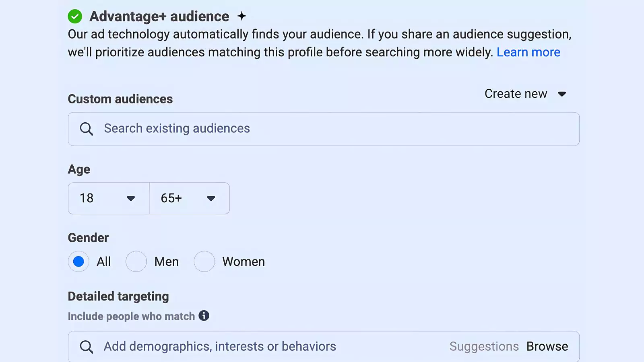This screenshot has width=644, height=362.
Task: Focus the Search existing audiences field
Action: click(324, 129)
